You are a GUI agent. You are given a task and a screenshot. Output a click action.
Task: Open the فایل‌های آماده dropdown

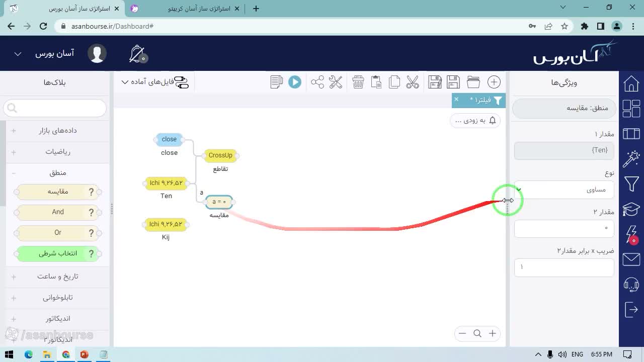pos(155,82)
